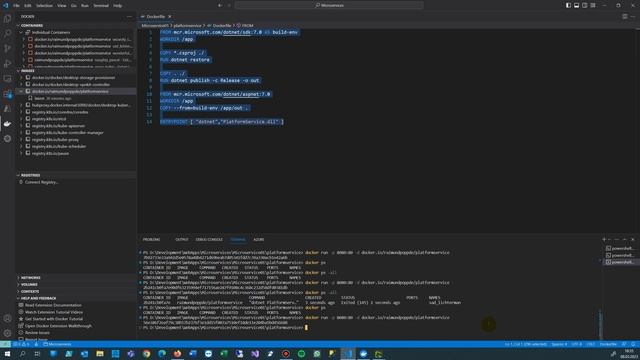Expand the registry.k8s.io/etcd image
640x360 pixels.
(x=21, y=119)
